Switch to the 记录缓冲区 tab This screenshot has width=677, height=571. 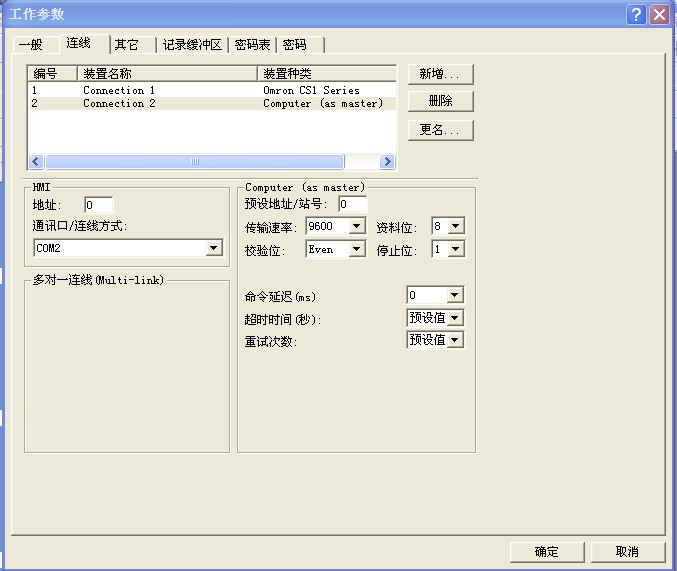[192, 45]
